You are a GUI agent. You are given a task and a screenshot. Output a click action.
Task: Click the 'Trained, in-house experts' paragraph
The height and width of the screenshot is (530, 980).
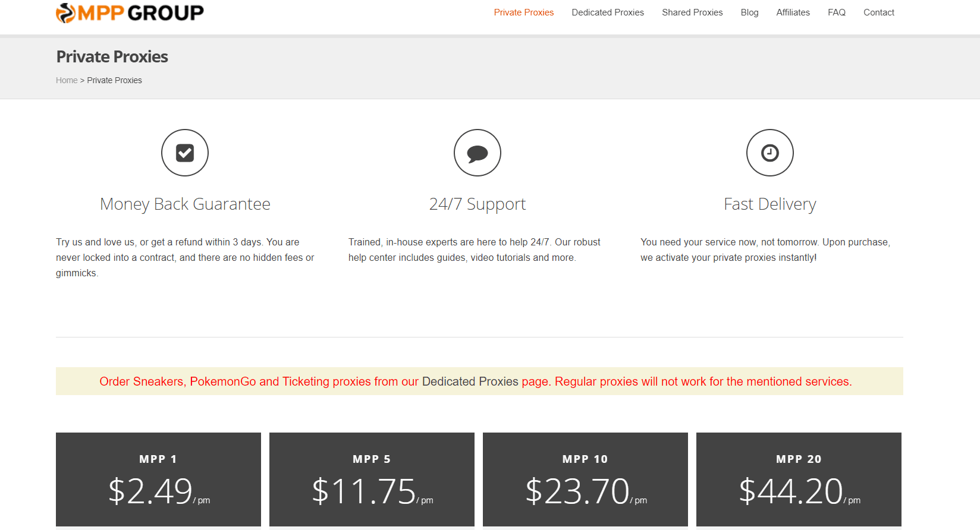pyautogui.click(x=475, y=250)
